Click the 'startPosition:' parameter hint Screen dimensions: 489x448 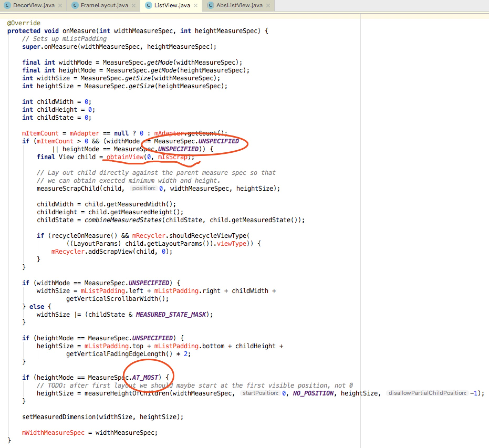[260, 393]
